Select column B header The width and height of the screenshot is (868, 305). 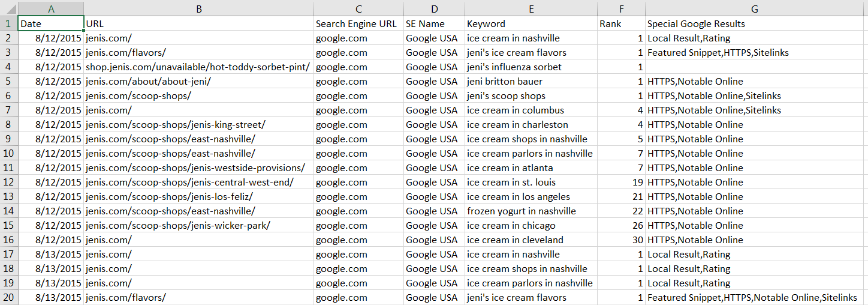coord(198,8)
